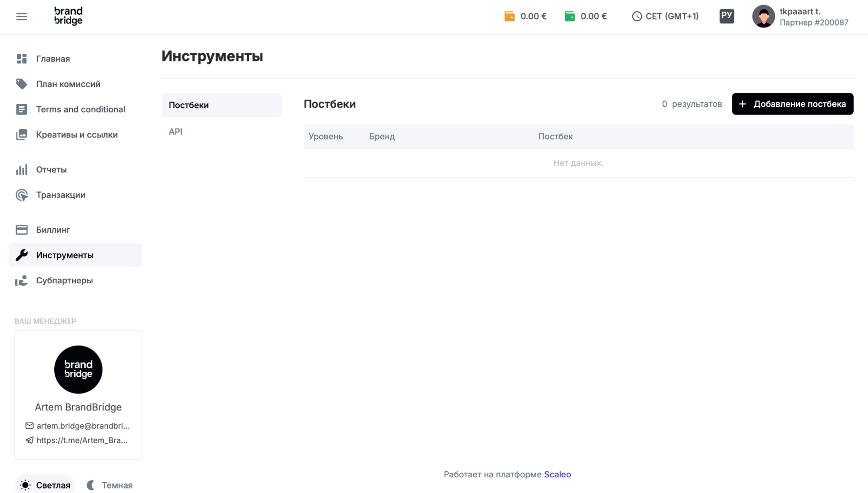Click the Субпартнеры people icon
Viewport: 868px width, 493px height.
21,280
